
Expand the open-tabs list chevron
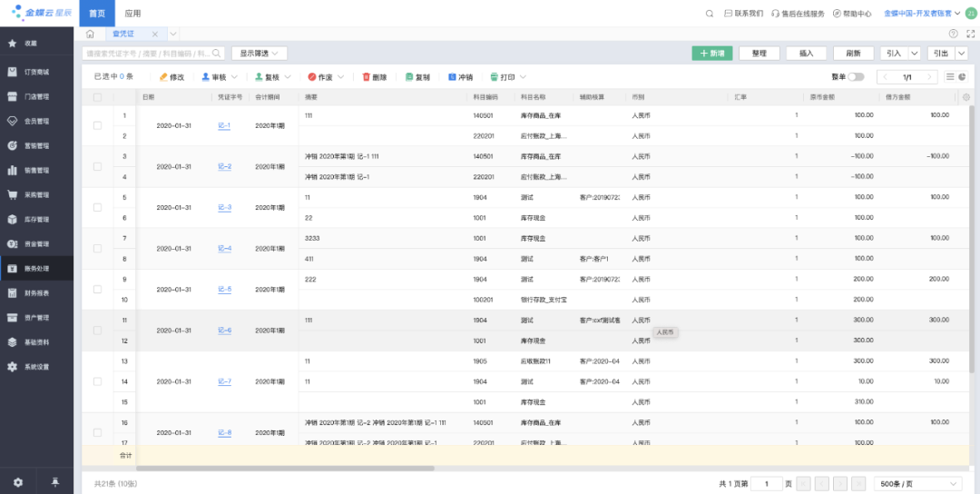(173, 34)
